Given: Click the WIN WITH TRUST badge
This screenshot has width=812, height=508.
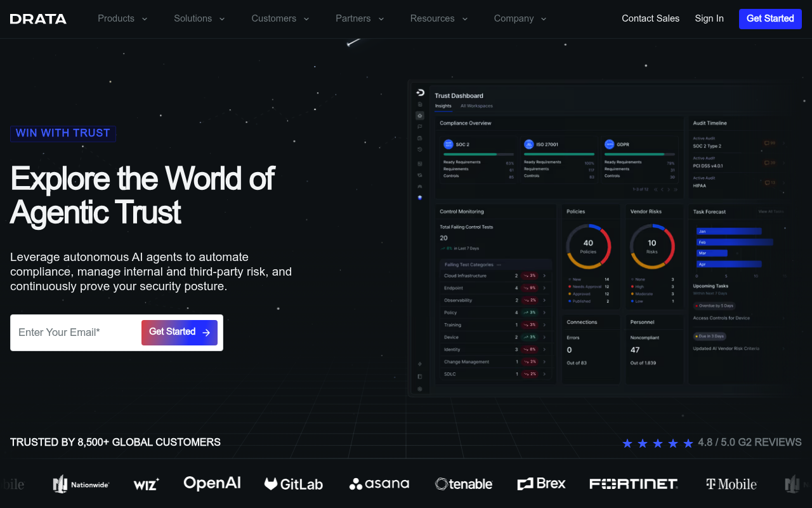Looking at the screenshot, I should (x=63, y=133).
